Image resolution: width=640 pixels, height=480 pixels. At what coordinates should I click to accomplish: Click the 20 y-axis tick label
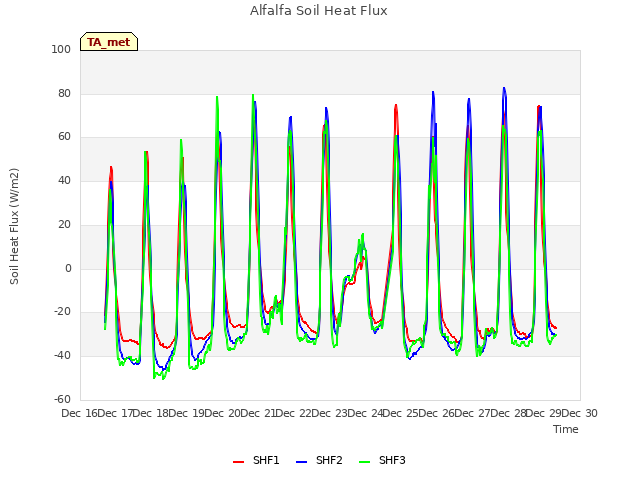[x=64, y=224]
